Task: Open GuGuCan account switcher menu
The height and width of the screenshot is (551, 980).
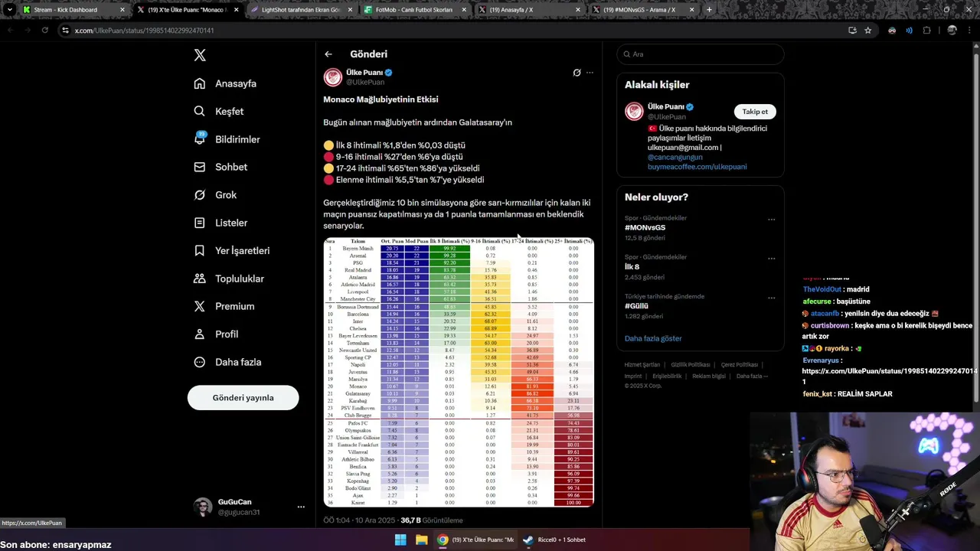Action: click(x=301, y=507)
